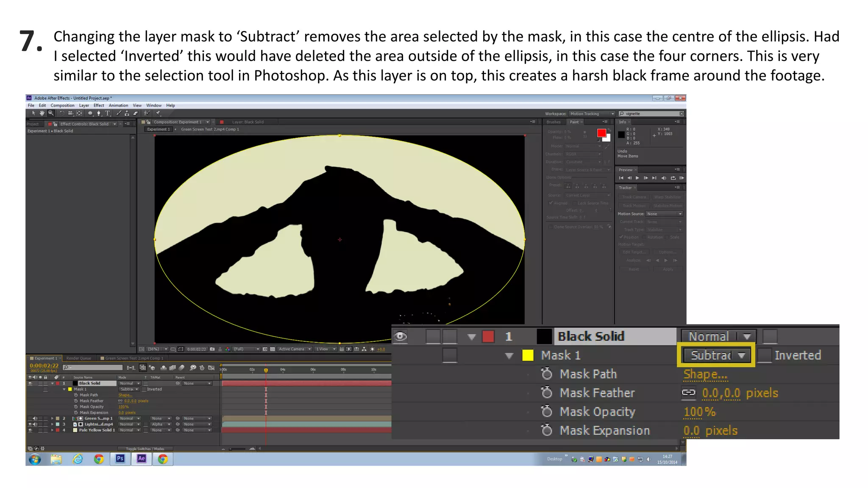Select the Pen tool
Image resolution: width=868 pixels, height=488 pixels.
coord(99,113)
